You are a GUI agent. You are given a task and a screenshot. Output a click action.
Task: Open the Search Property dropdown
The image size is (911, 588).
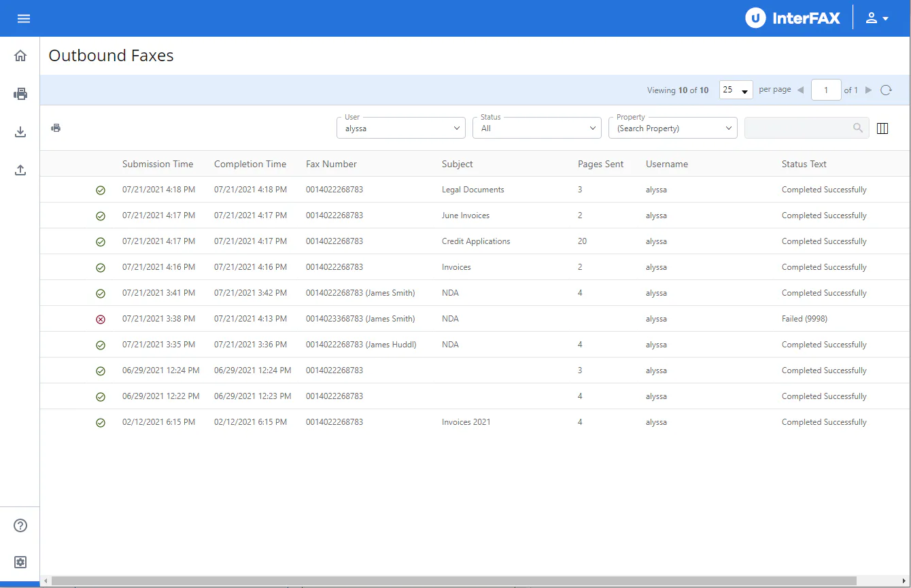click(x=673, y=128)
